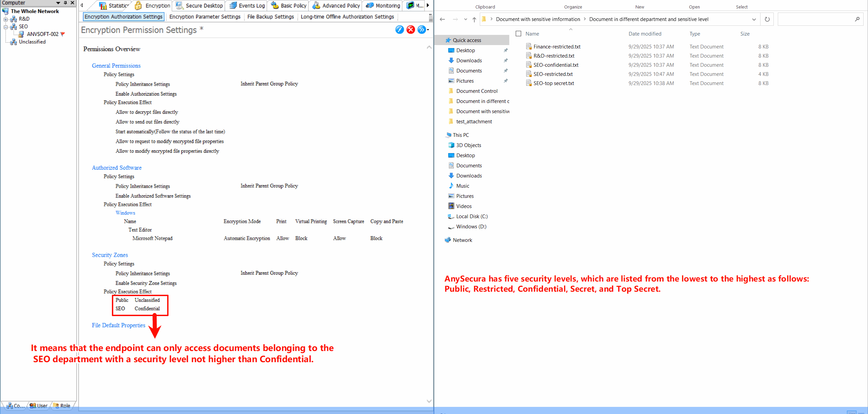Open the SEO-confidential.txt file

click(556, 65)
